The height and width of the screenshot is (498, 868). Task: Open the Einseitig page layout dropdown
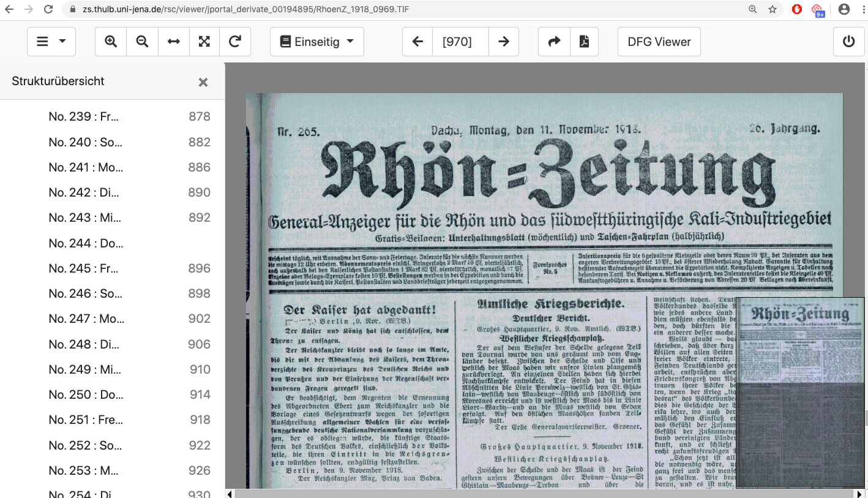[317, 42]
